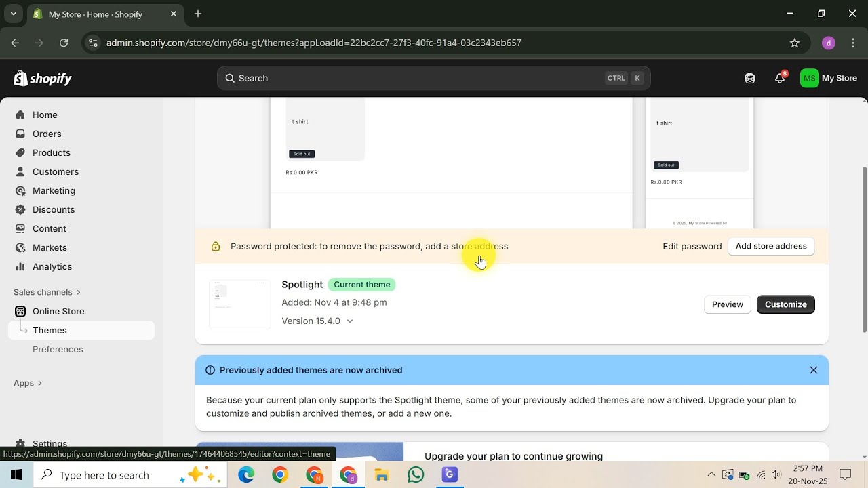Screen dimensions: 868x488
Task: Open File Explorer from taskbar
Action: 382,475
